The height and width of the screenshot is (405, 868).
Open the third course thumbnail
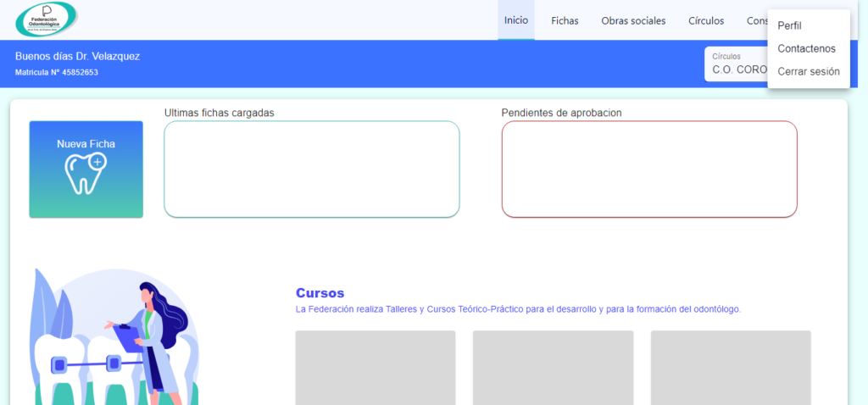[730, 367]
